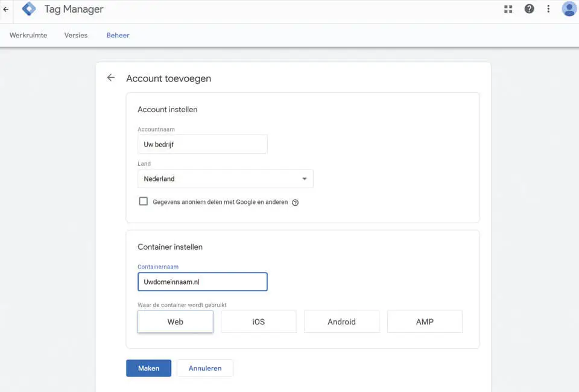Viewport: 579px width, 392px height.
Task: Go back using arrow beside Account toevoegen
Action: tap(111, 78)
